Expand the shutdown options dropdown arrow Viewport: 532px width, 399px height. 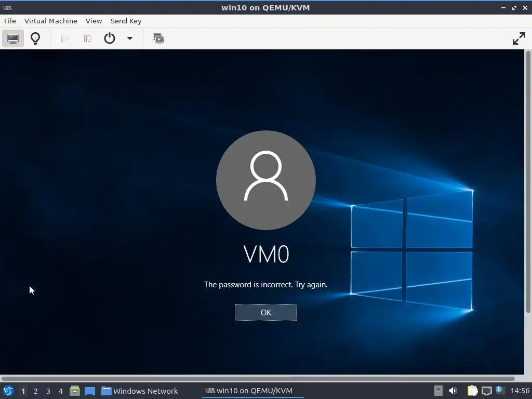(x=129, y=38)
